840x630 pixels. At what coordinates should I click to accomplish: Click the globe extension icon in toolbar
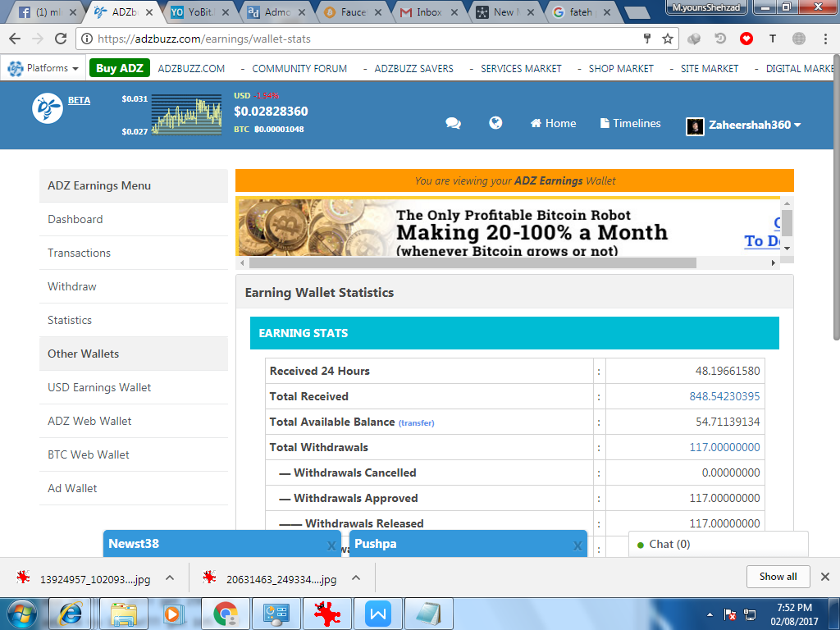(x=799, y=39)
